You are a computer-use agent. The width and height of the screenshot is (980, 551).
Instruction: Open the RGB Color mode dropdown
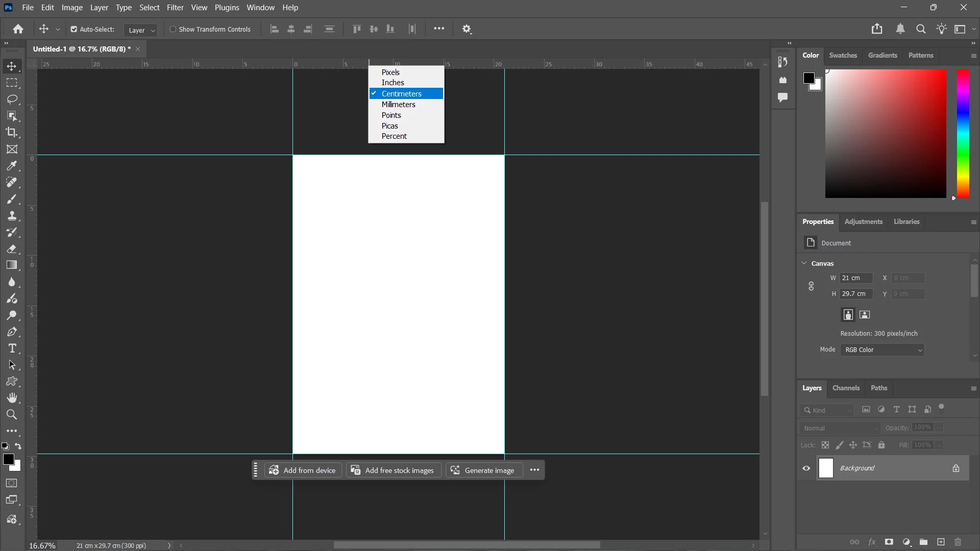[883, 350]
